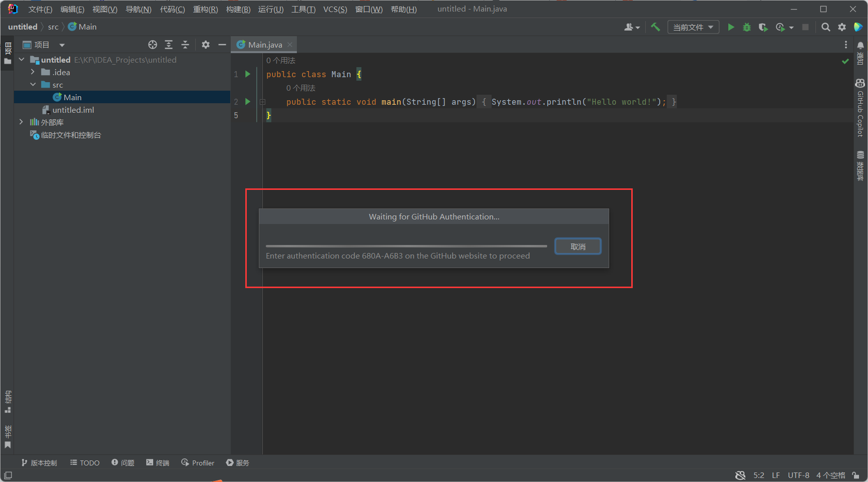The width and height of the screenshot is (868, 482).
Task: Click the authentication progress bar
Action: coord(406,246)
